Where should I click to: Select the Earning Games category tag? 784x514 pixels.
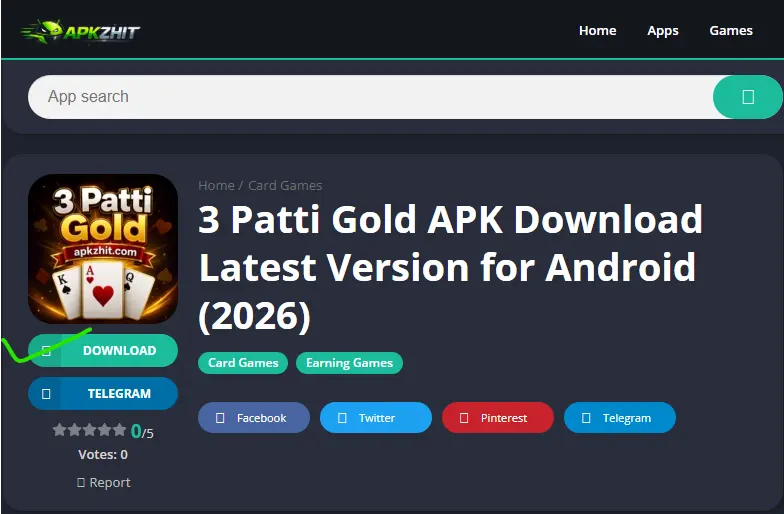click(350, 363)
